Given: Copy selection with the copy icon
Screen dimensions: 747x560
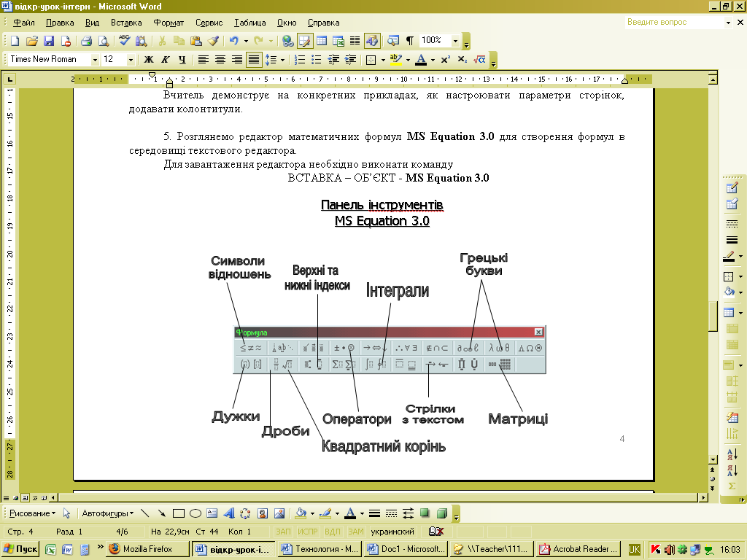Looking at the screenshot, I should pyautogui.click(x=179, y=41).
